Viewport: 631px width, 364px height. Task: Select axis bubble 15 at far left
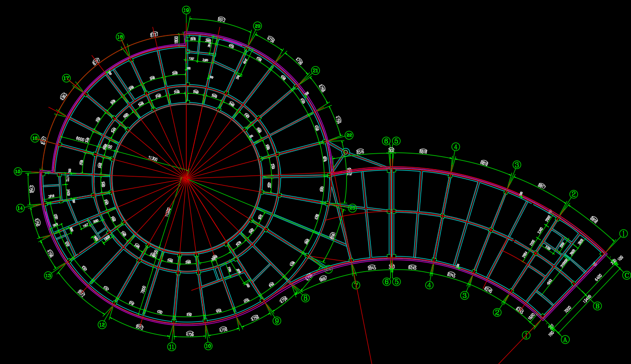click(x=18, y=171)
